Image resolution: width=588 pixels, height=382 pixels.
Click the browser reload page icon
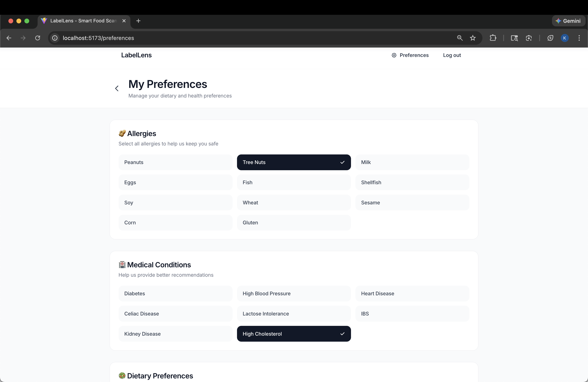[x=38, y=38]
